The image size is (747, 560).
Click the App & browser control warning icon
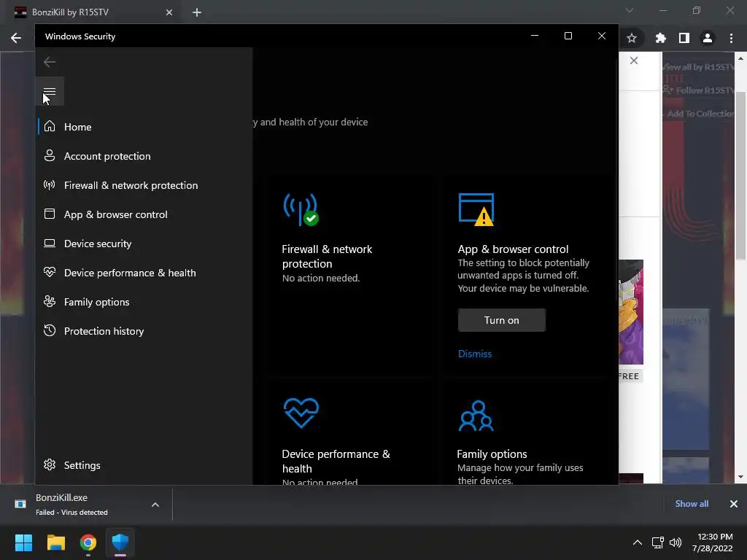(x=476, y=209)
